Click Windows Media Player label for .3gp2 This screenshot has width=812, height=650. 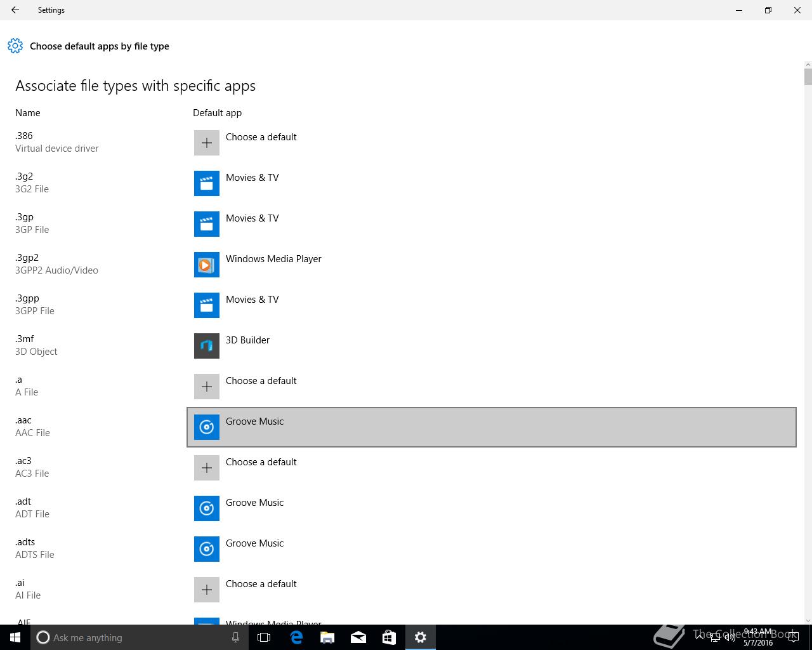point(273,259)
